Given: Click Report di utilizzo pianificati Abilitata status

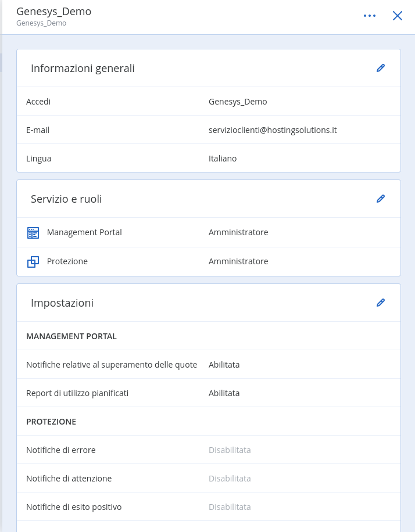Looking at the screenshot, I should (224, 393).
